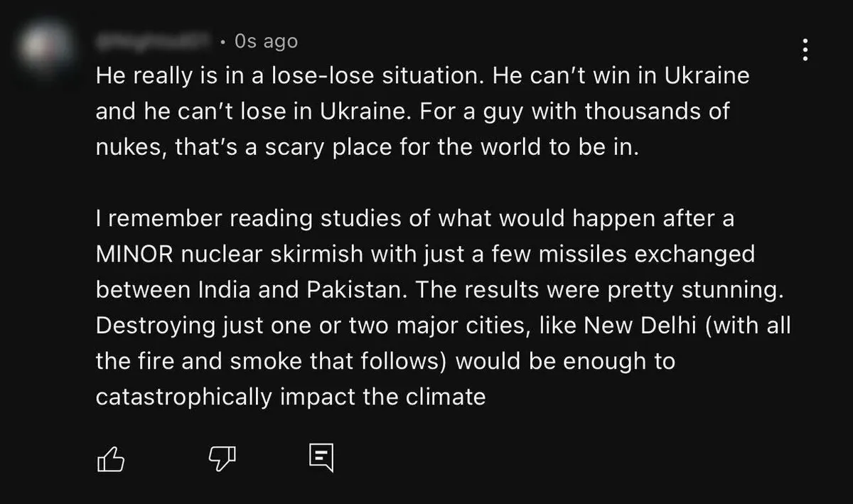853x504 pixels.
Task: Click the last line "catastrophically impact the climate"
Action: (290, 397)
